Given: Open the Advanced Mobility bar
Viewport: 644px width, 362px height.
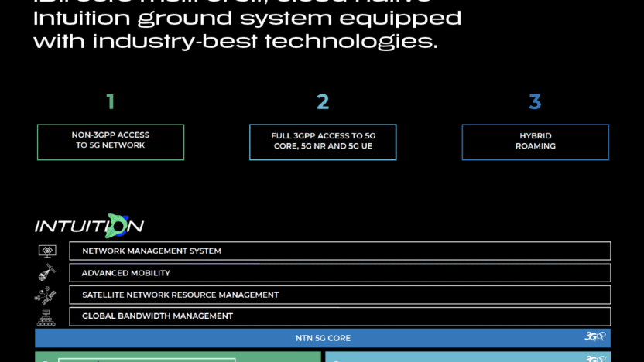Looking at the screenshot, I should pyautogui.click(x=339, y=273).
